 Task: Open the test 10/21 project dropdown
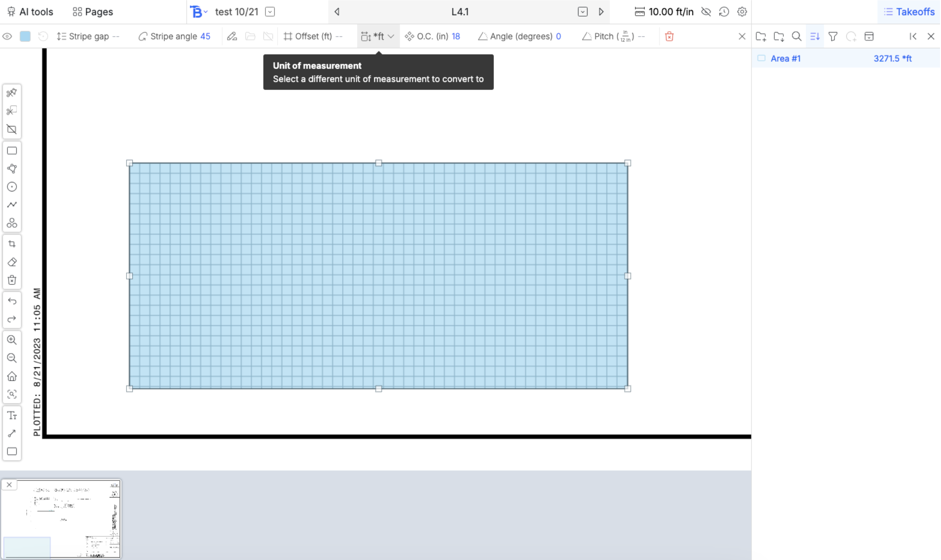(x=270, y=12)
